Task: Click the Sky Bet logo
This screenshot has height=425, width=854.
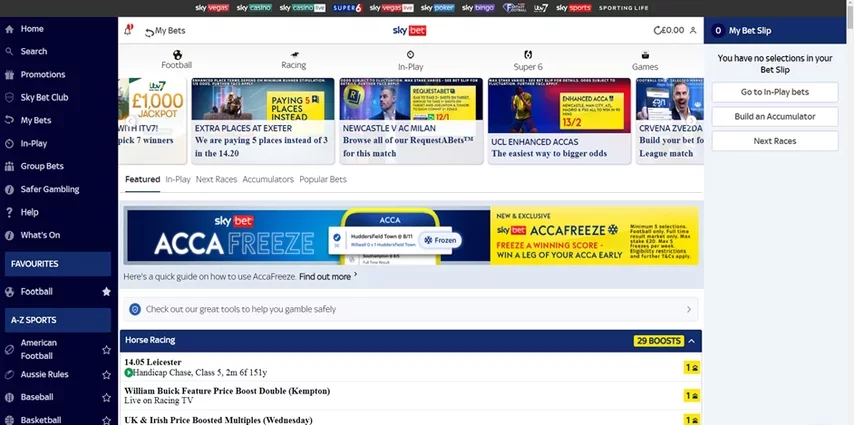Action: pos(410,31)
